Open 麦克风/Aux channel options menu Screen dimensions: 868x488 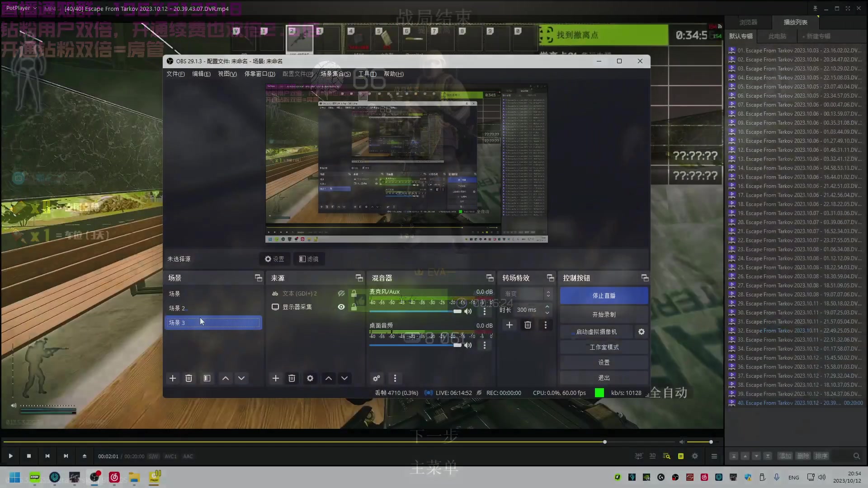tap(485, 311)
